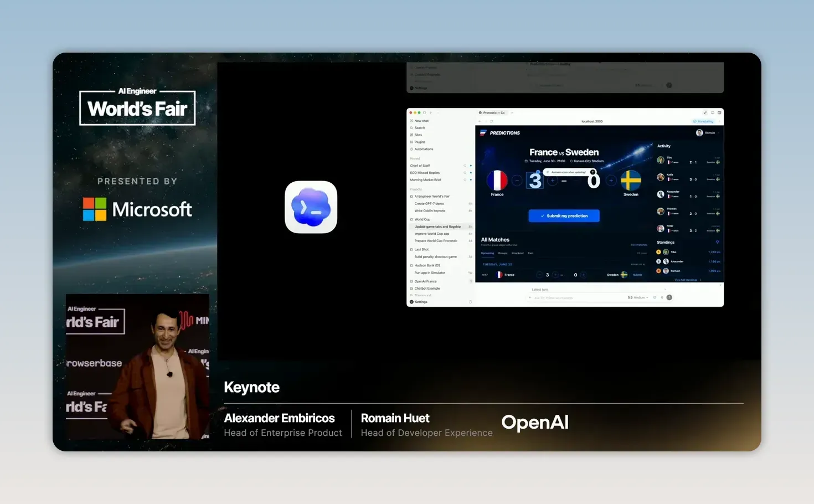Click the Predictions logo
Viewport: 814px width, 504px height.
tap(500, 133)
